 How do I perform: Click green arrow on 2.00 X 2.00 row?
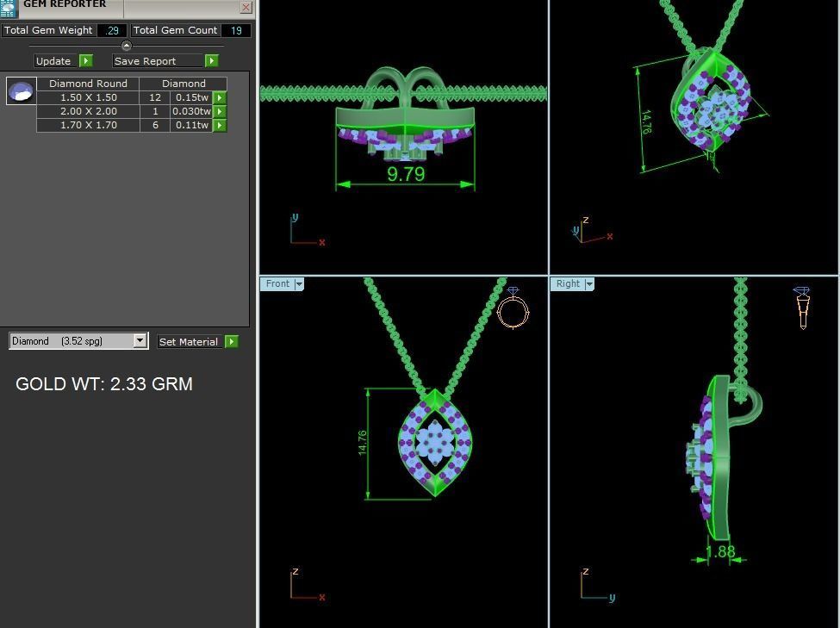tap(220, 111)
